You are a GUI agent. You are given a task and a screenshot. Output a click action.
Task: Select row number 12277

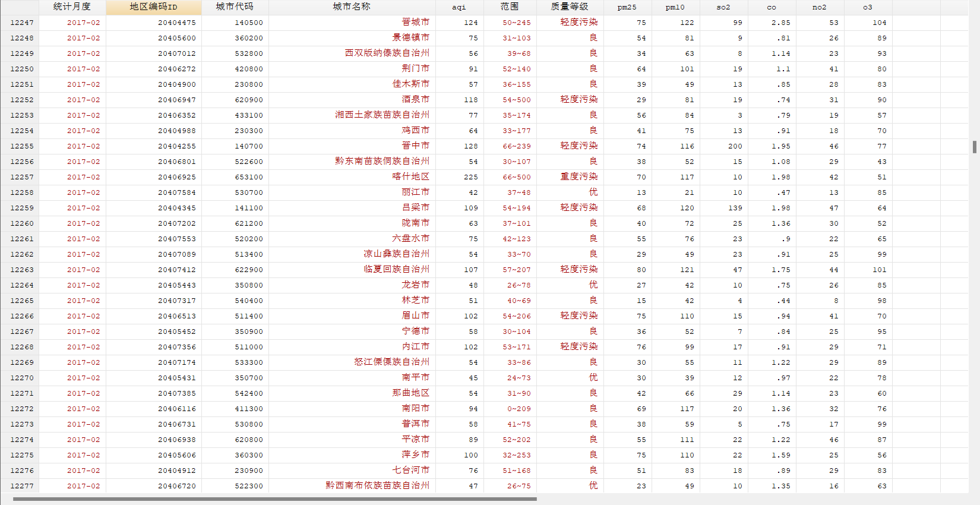(20, 486)
